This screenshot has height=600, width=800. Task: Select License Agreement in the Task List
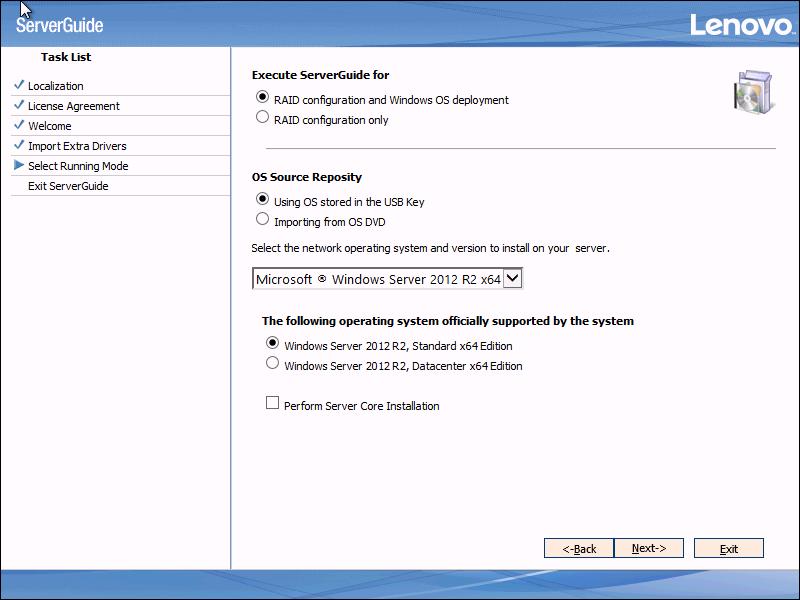72,106
